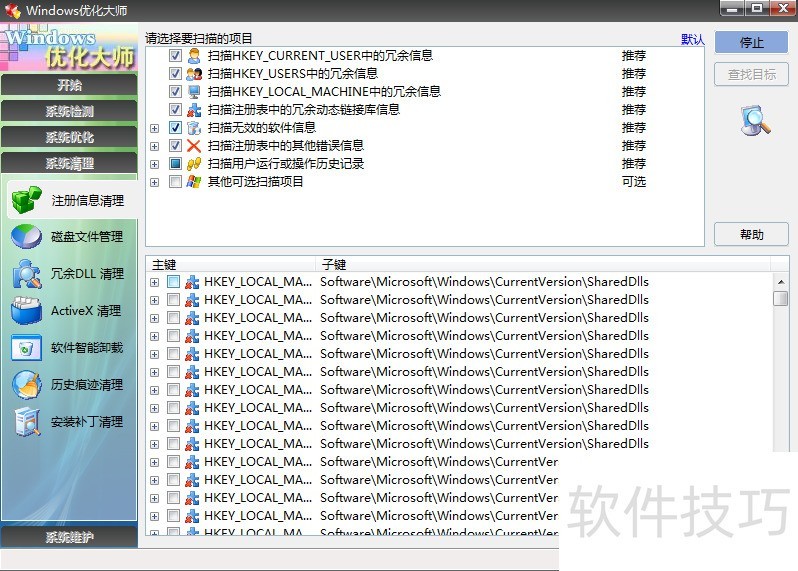This screenshot has width=798, height=571.
Task: Click registry icon in third result row
Action: click(x=192, y=318)
